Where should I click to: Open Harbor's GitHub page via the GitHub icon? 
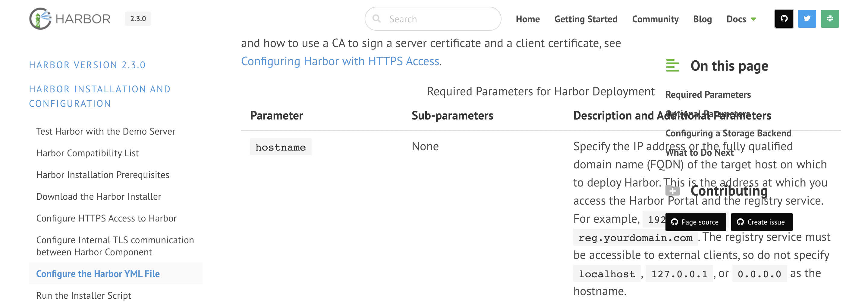pyautogui.click(x=785, y=19)
